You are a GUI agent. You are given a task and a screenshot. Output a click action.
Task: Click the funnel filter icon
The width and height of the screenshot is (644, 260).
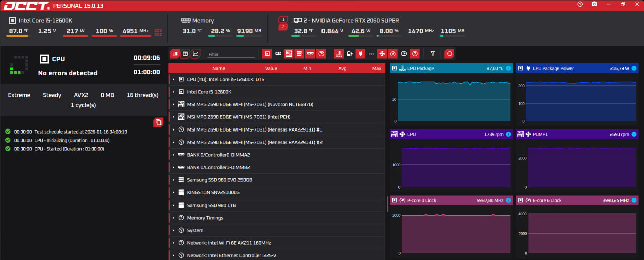[x=432, y=53]
